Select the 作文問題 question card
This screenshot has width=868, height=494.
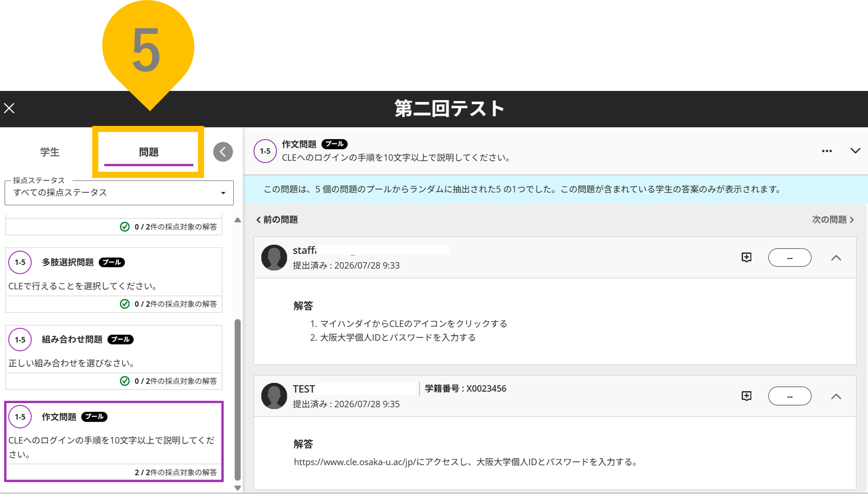click(x=114, y=442)
